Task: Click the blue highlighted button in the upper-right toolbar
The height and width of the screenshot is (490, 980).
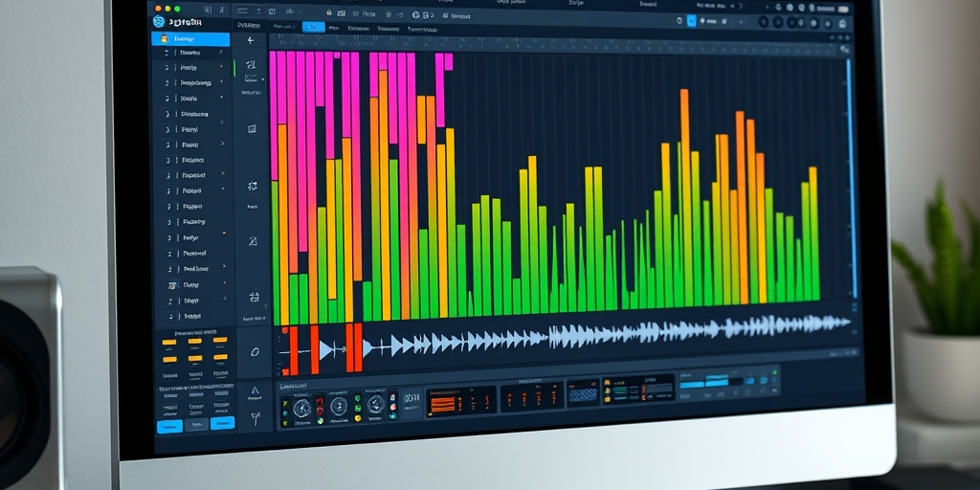Action: (691, 21)
